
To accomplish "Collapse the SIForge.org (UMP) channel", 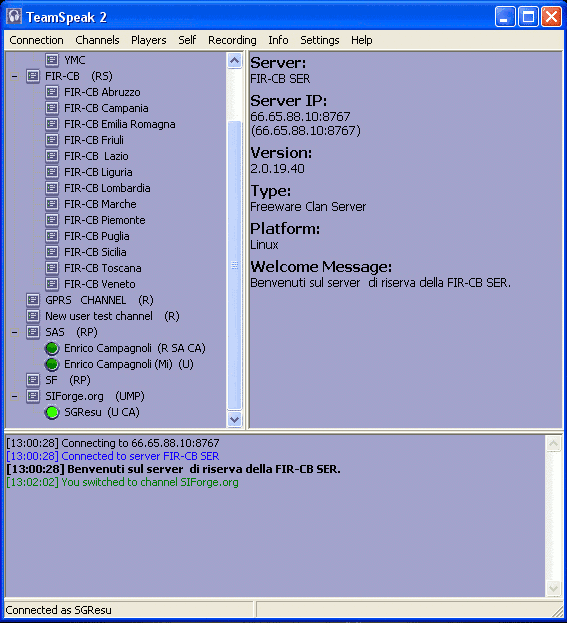I will pos(15,396).
